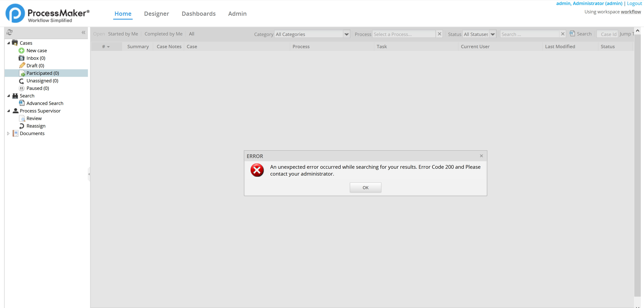This screenshot has height=308, width=644.
Task: Click the refresh icon in sidebar header
Action: [10, 32]
